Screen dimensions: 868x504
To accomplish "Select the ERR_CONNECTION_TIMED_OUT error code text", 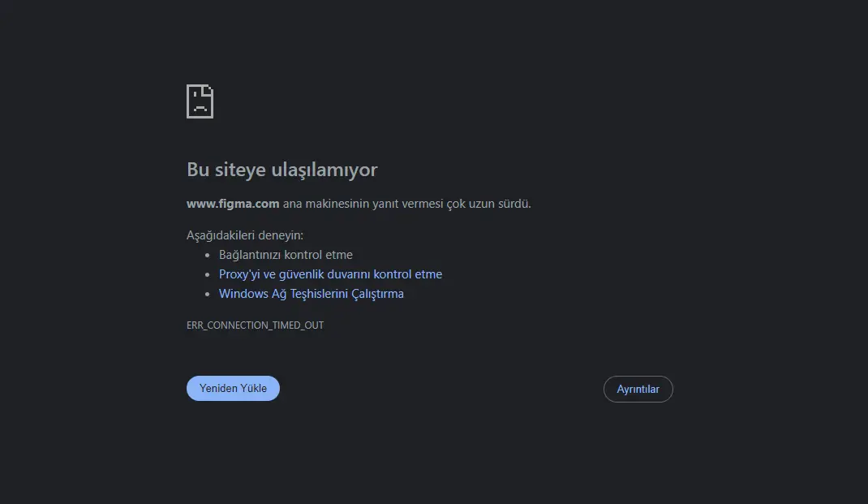I will [x=256, y=325].
